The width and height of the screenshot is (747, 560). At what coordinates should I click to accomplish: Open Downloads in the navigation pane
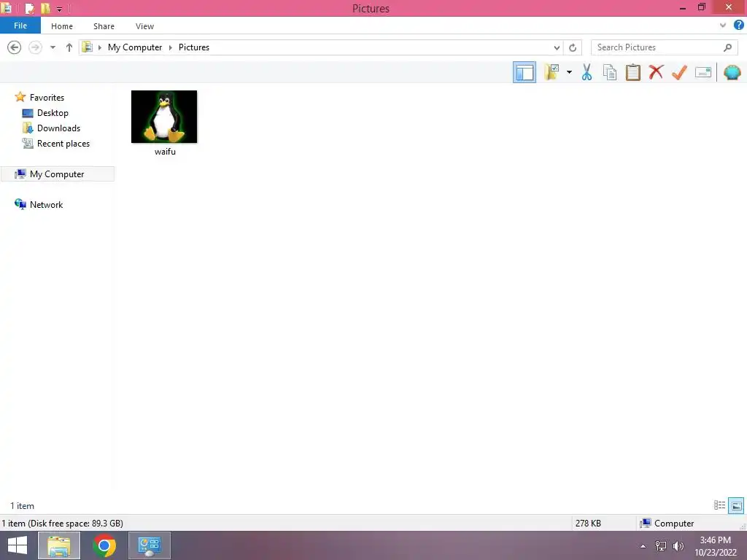tap(58, 128)
